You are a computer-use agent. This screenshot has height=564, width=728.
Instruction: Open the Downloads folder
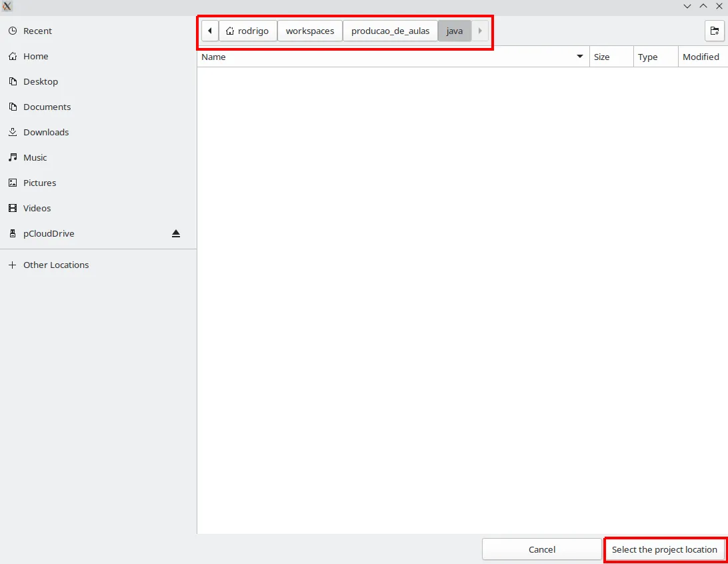[98, 132]
